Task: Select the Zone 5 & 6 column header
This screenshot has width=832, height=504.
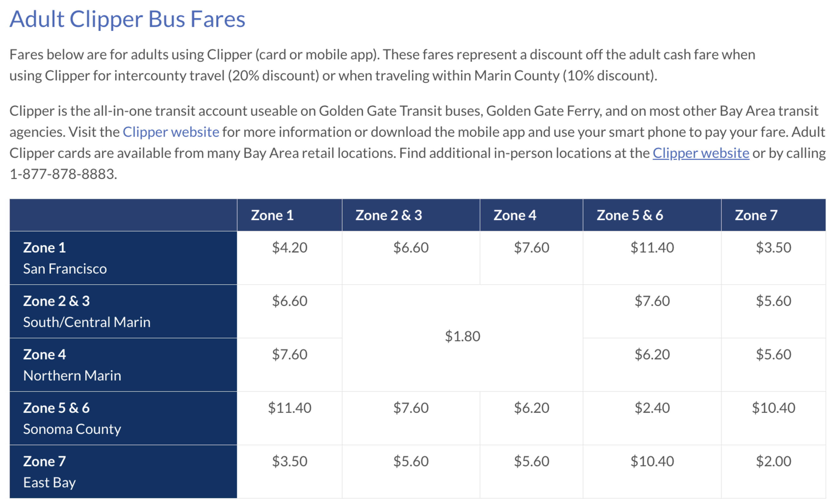Action: [x=652, y=215]
